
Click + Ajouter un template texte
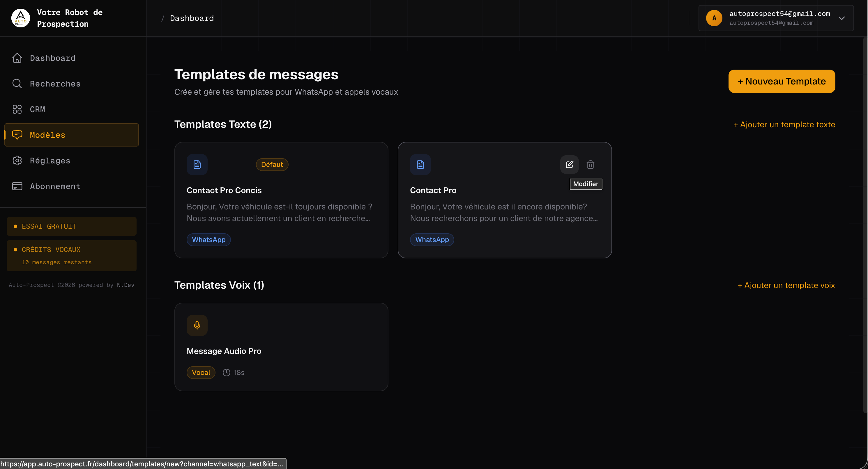(784, 124)
